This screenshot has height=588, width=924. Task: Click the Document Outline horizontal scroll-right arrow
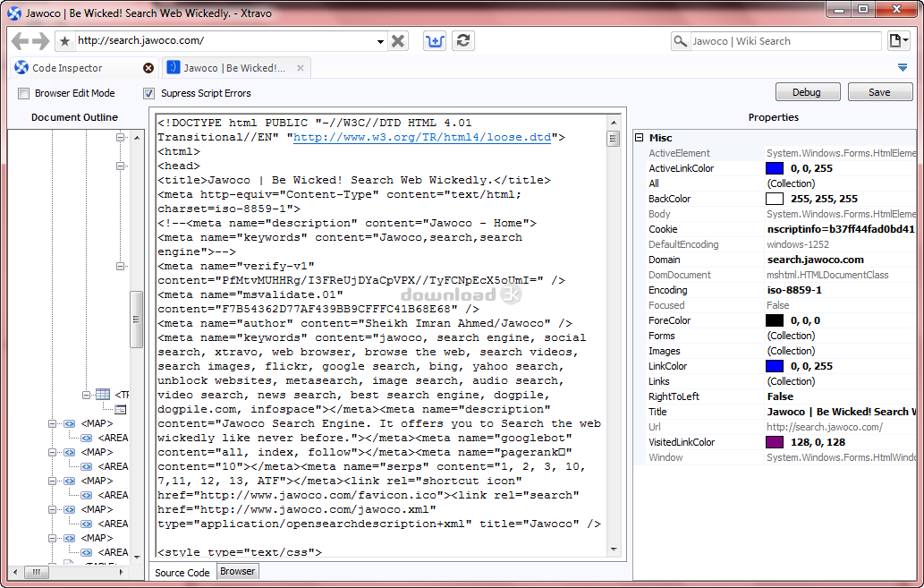[121, 572]
